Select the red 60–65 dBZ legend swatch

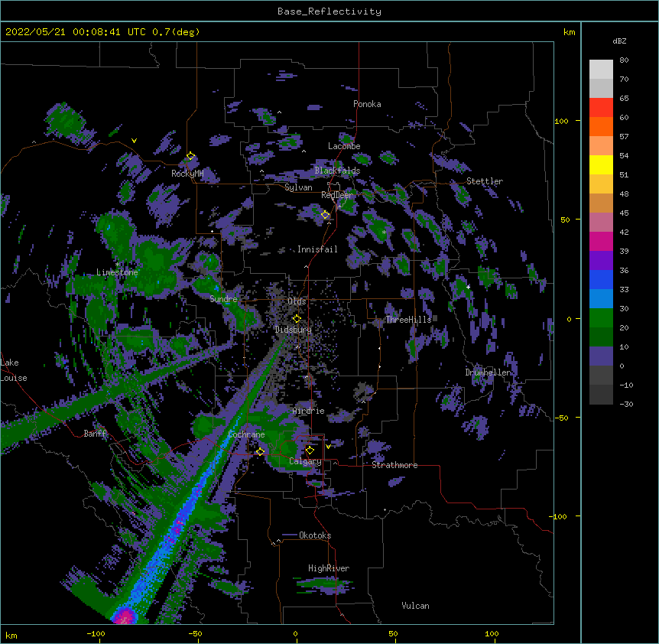click(601, 108)
